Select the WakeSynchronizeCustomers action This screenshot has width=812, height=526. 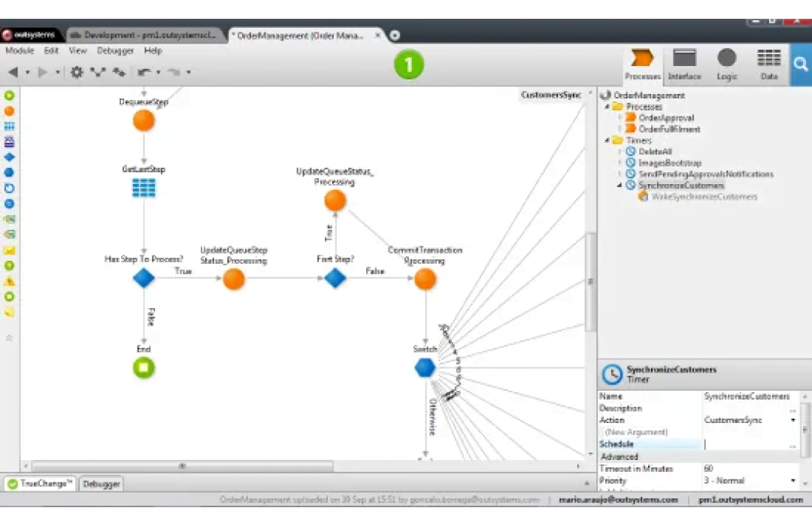[x=704, y=197]
